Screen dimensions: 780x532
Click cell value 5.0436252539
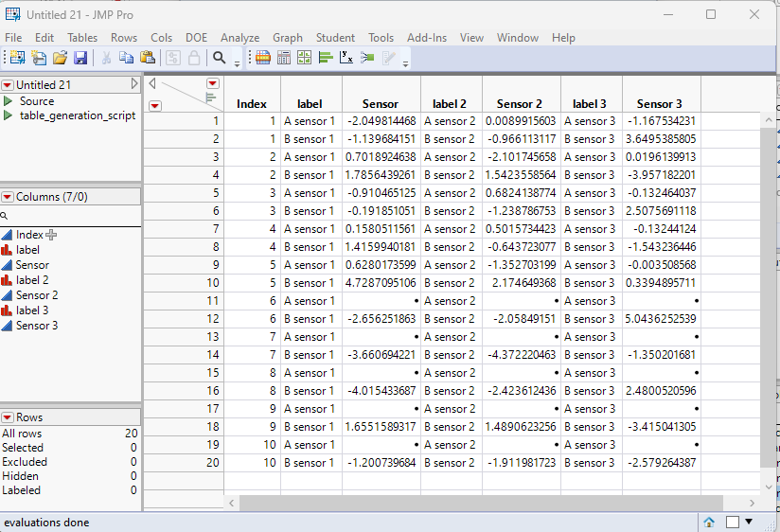tap(661, 319)
